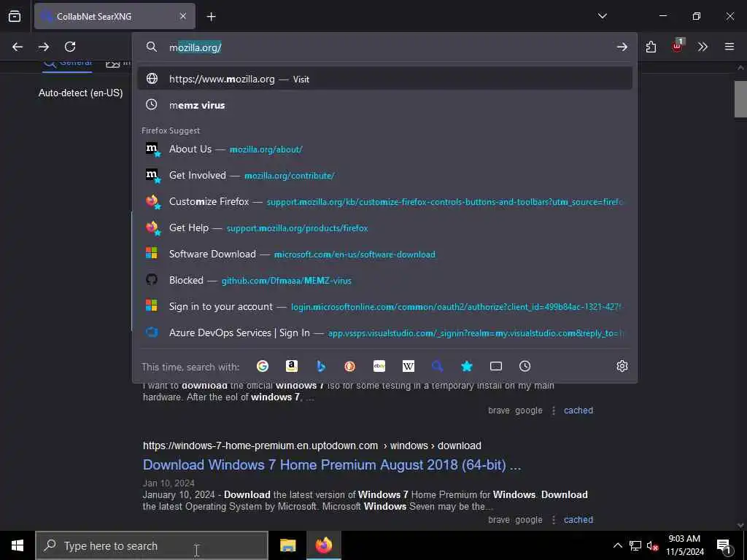Go back to the previous page
Viewport: 747px width, 560px height.
click(x=18, y=47)
